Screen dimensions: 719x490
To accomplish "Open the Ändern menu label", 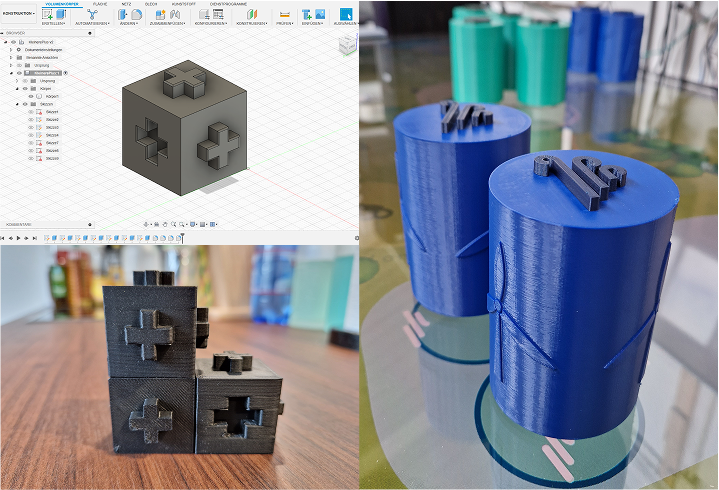I will 129,22.
